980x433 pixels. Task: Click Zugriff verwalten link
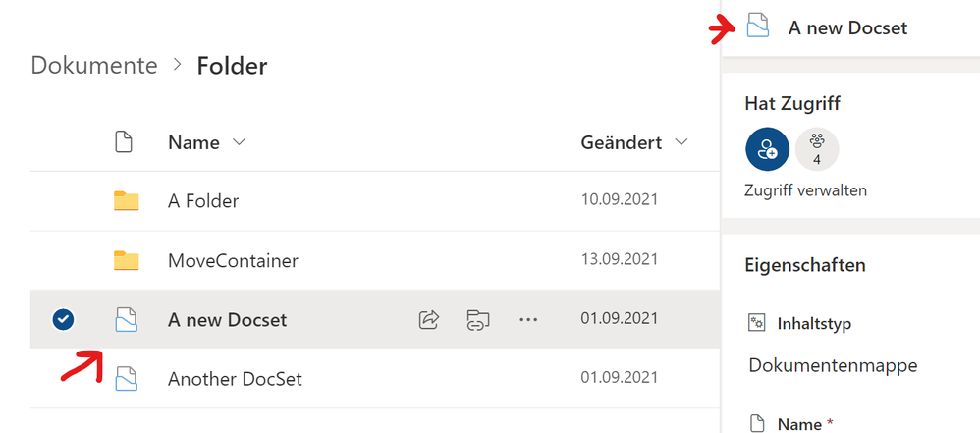pos(806,190)
